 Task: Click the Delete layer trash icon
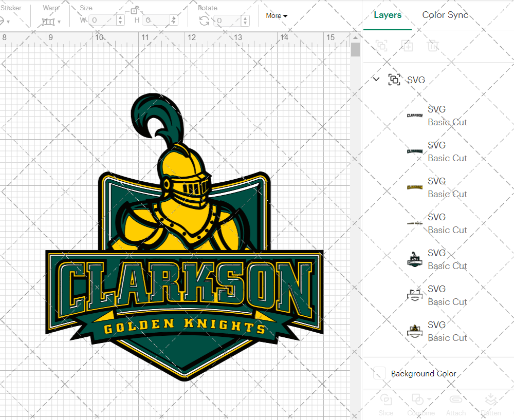tap(433, 46)
